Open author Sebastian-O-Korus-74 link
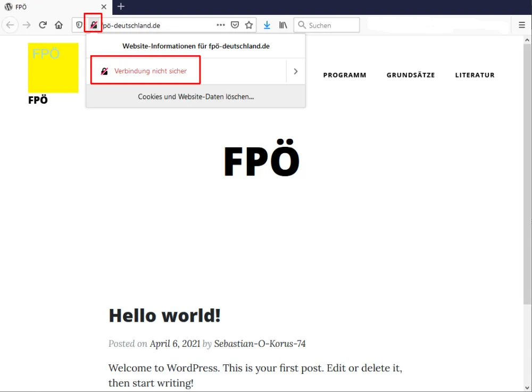The image size is (532, 392). (260, 344)
